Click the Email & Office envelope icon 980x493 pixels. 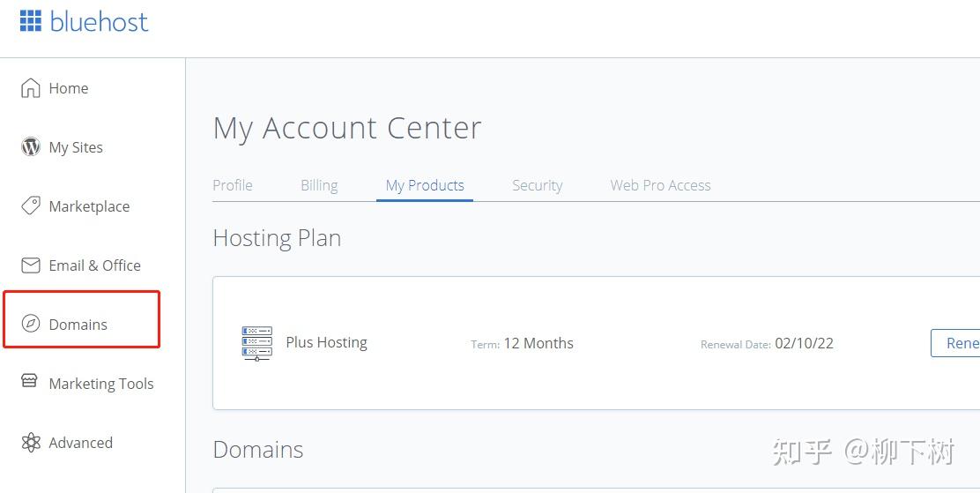(31, 265)
